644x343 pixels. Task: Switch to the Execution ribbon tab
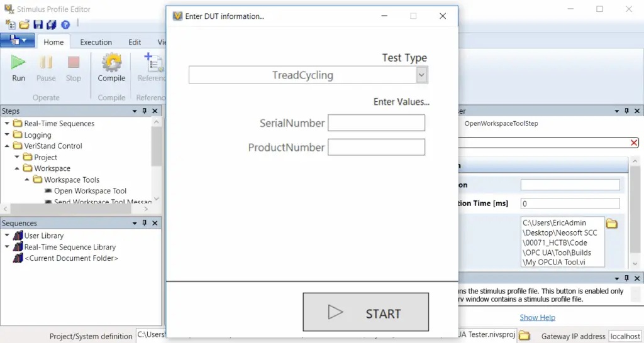(96, 42)
